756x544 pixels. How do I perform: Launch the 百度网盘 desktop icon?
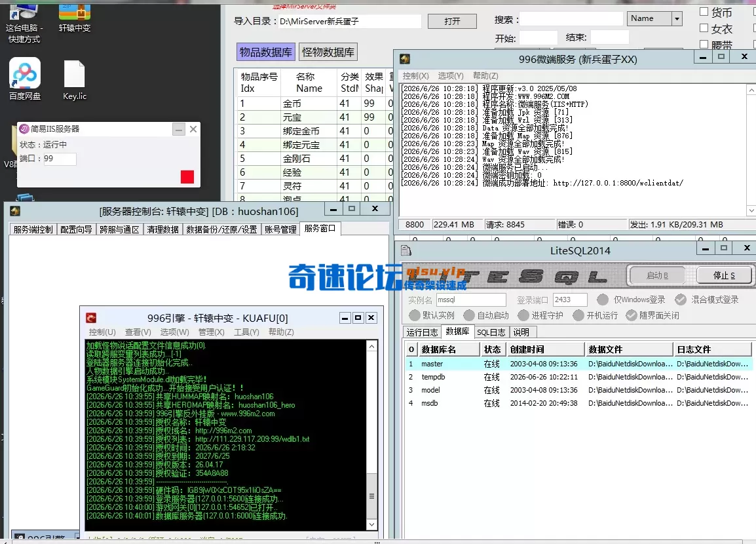(x=25, y=79)
